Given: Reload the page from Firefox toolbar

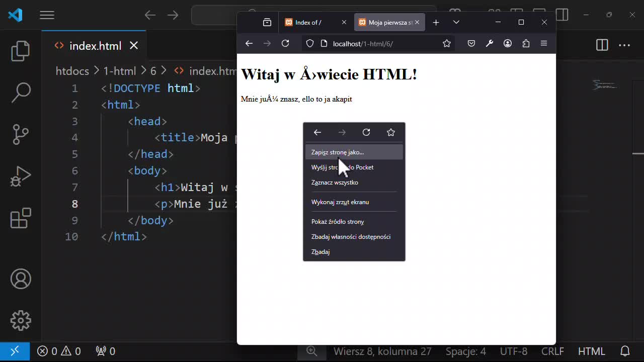Looking at the screenshot, I should [285, 44].
